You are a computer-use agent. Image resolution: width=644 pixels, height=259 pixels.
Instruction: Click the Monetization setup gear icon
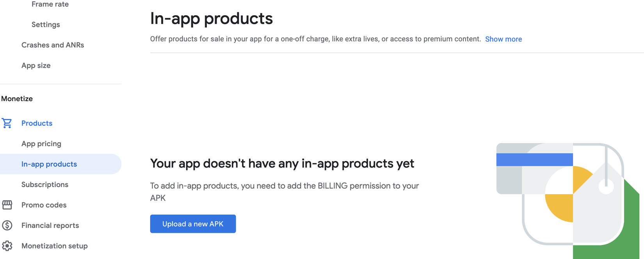click(x=7, y=246)
